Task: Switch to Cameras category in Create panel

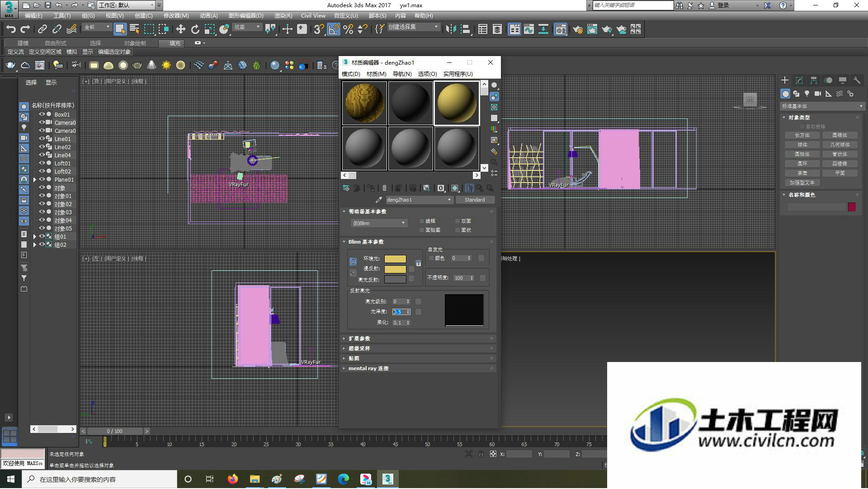Action: pos(818,94)
